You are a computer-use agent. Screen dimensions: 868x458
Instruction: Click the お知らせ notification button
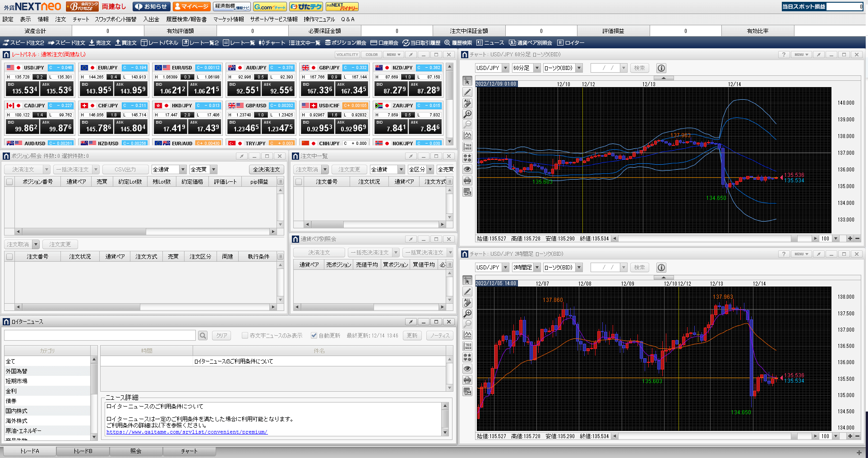tap(152, 7)
